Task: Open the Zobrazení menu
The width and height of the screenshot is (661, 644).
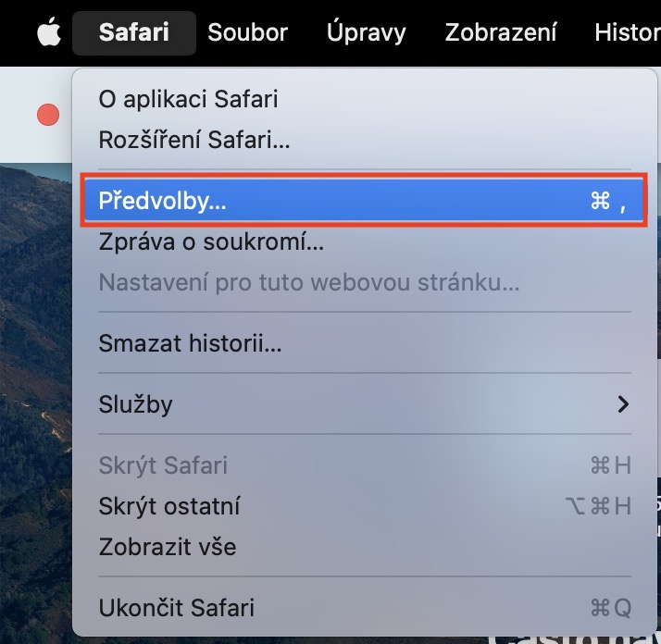Action: [x=501, y=33]
